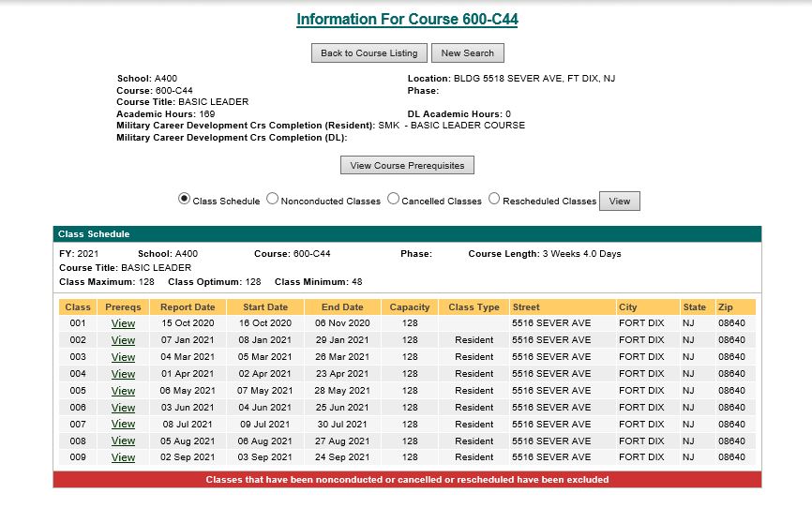
Task: Open prereqs View link for class 001
Action: click(x=123, y=323)
